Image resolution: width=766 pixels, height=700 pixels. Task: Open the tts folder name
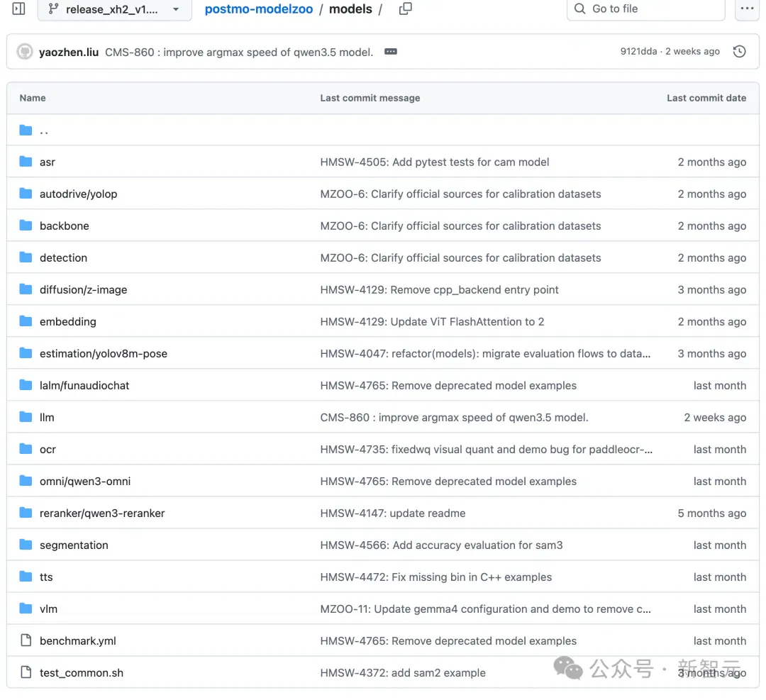click(46, 577)
